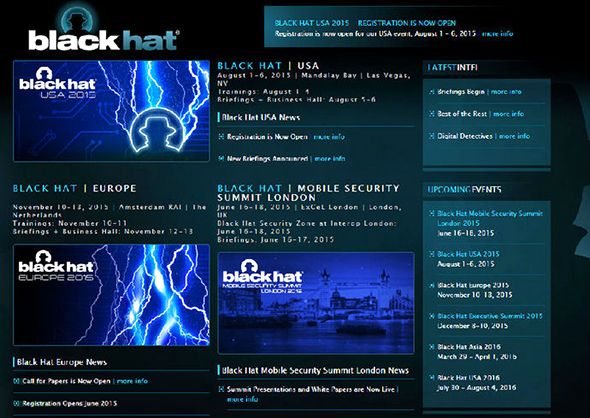Click 'REGISTRATION IS NOW OPEN' banner text

point(407,23)
